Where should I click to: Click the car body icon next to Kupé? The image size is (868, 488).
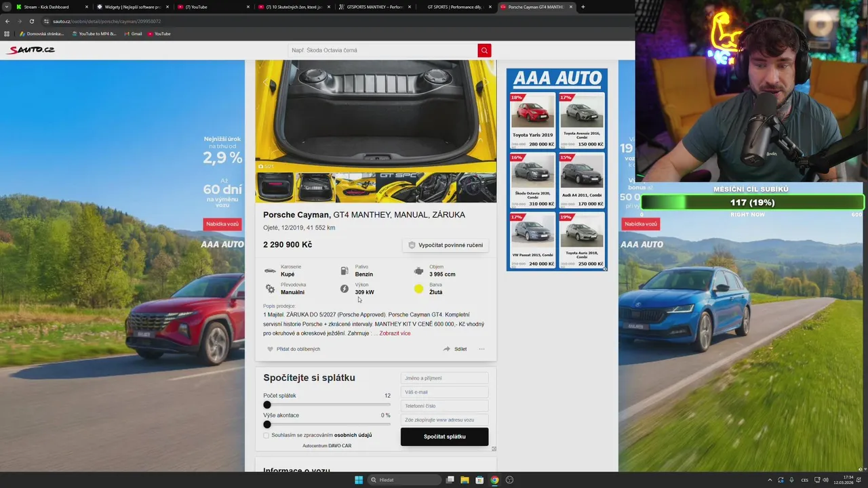pyautogui.click(x=270, y=271)
